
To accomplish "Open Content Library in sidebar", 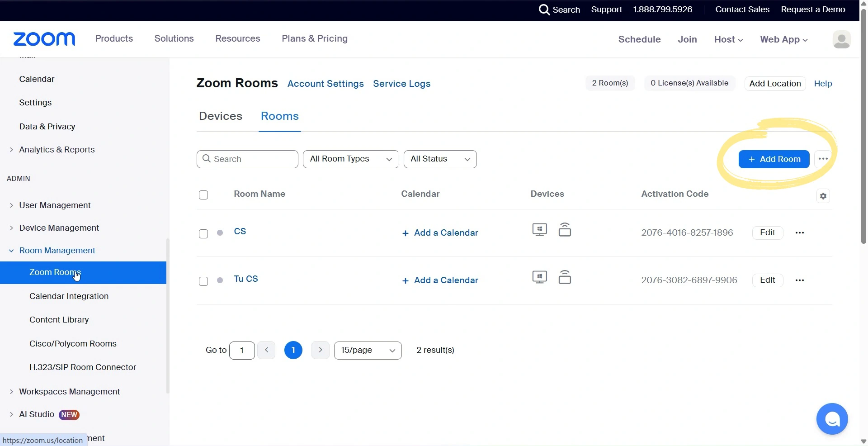I will pos(59,320).
